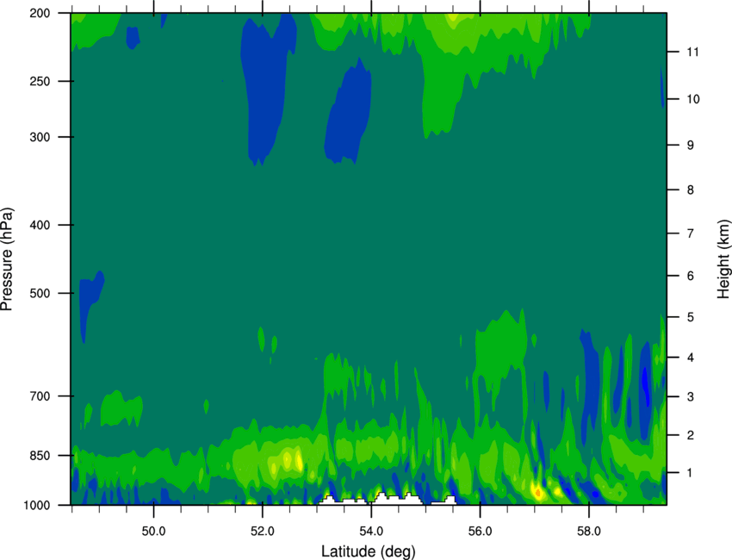Click the Latitude (deg) axis title

369,551
